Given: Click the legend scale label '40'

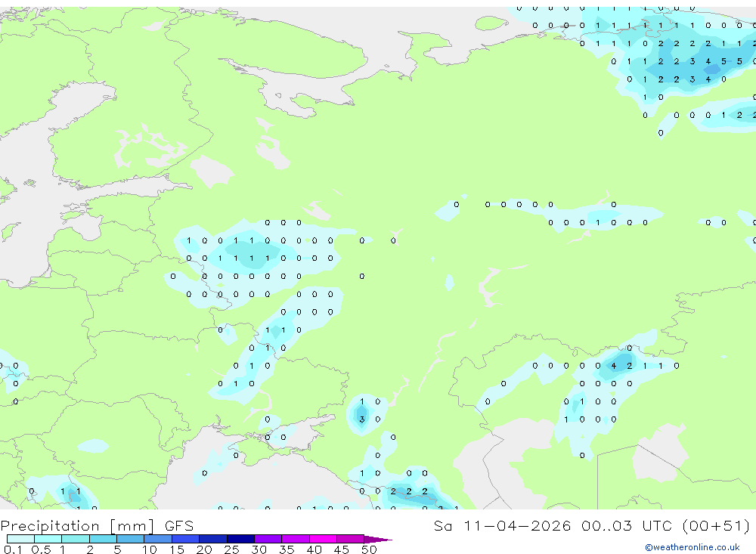Looking at the screenshot, I should (314, 549).
